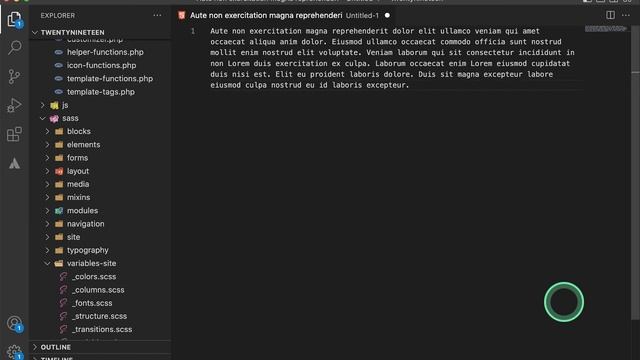Expand the forms folder
This screenshot has height=360, width=640.
tap(48, 158)
